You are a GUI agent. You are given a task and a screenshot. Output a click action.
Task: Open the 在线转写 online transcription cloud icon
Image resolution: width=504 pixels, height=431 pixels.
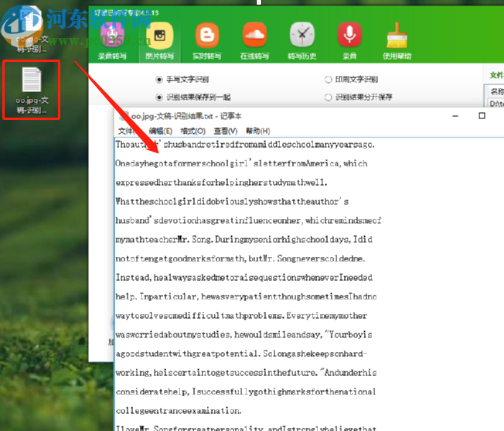(254, 42)
